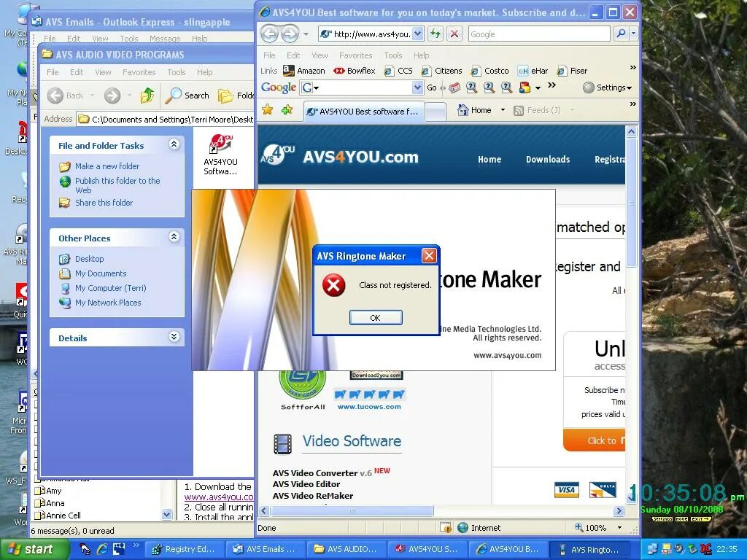Click the magnifier Search button in Internet Explorer
The width and height of the screenshot is (747, 560).
(x=621, y=34)
